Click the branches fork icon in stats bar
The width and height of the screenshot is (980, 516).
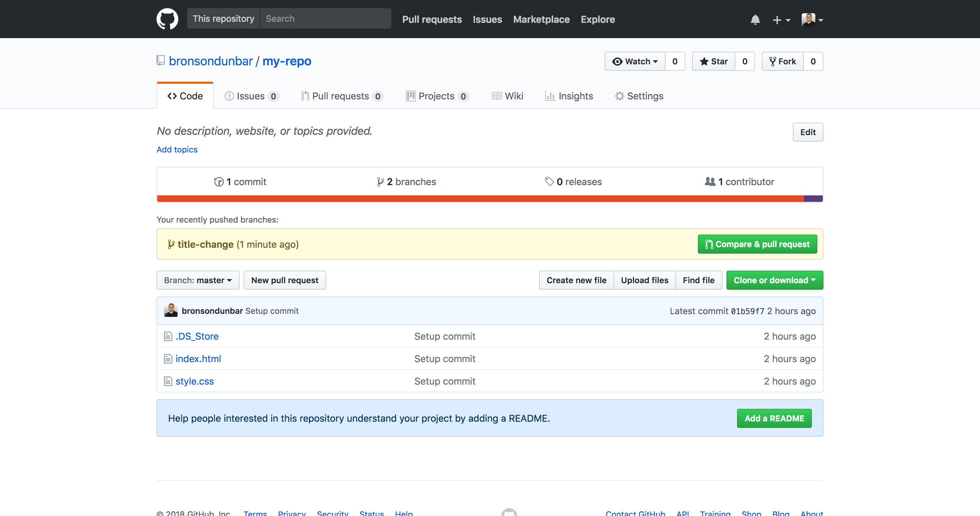(380, 182)
